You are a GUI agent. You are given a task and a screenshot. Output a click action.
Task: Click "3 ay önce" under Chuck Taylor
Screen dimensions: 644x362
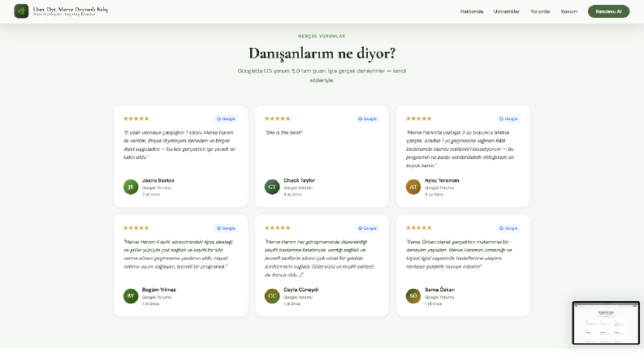[x=292, y=195]
